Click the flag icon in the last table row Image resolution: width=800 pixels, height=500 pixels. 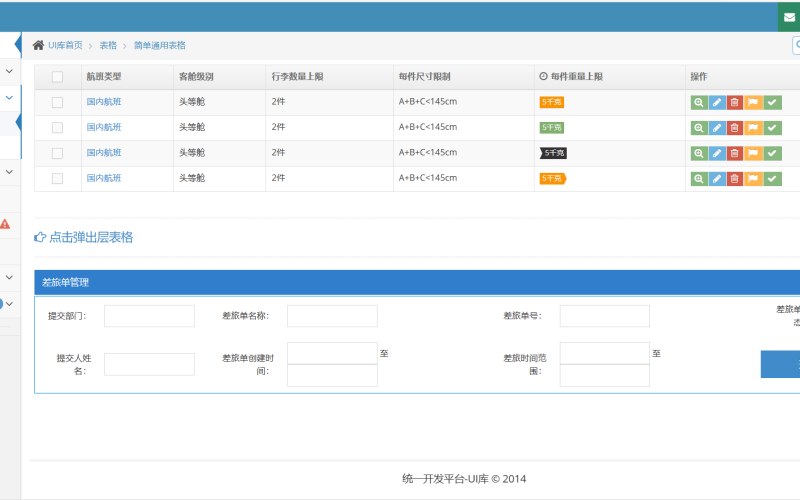753,179
